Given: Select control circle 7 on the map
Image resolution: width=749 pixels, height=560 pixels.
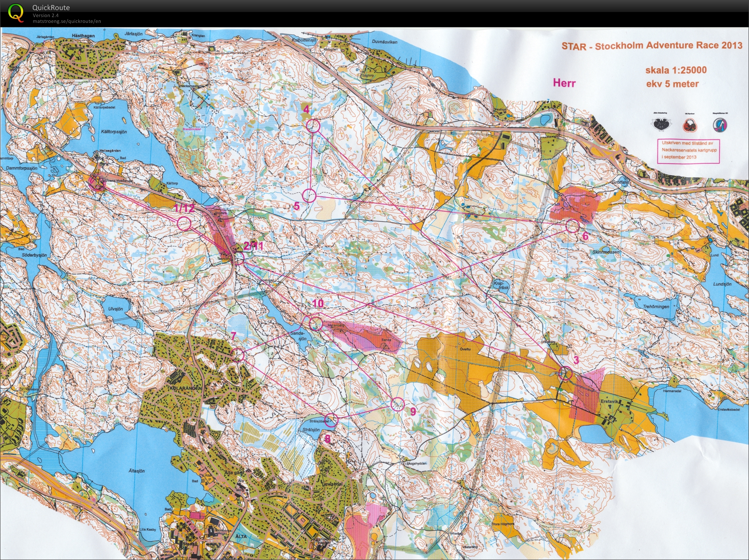Looking at the screenshot, I should 238,355.
